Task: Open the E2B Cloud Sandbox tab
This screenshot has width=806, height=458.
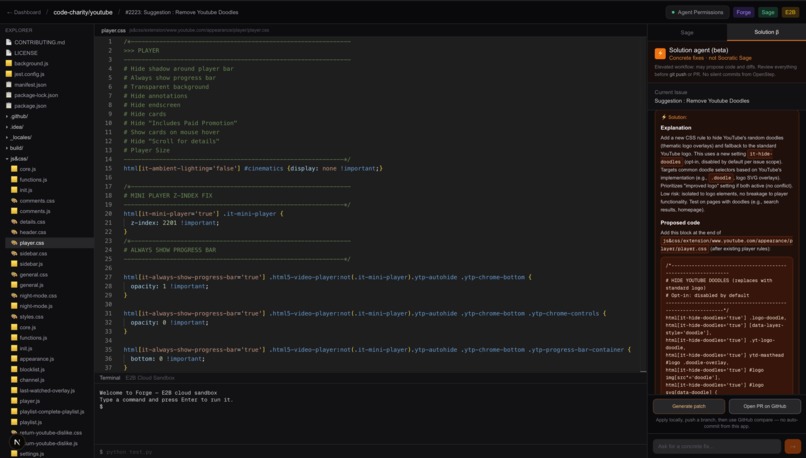Action: tap(150, 378)
